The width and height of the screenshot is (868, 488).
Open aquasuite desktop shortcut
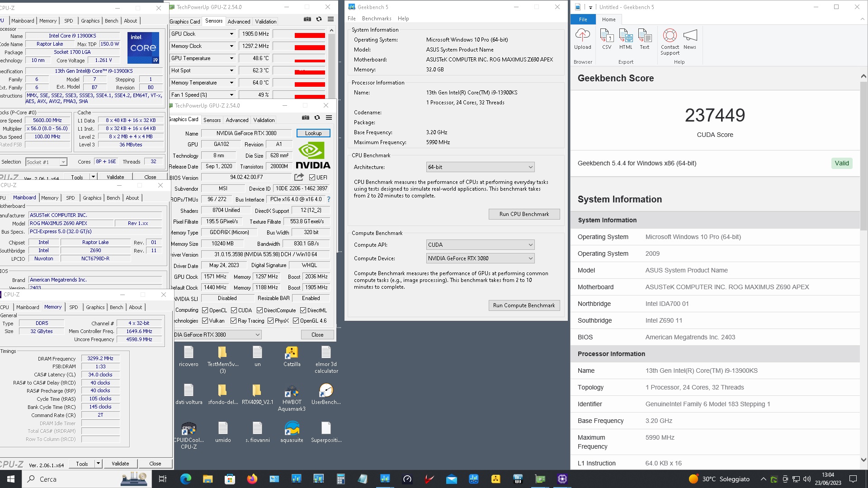pyautogui.click(x=292, y=432)
